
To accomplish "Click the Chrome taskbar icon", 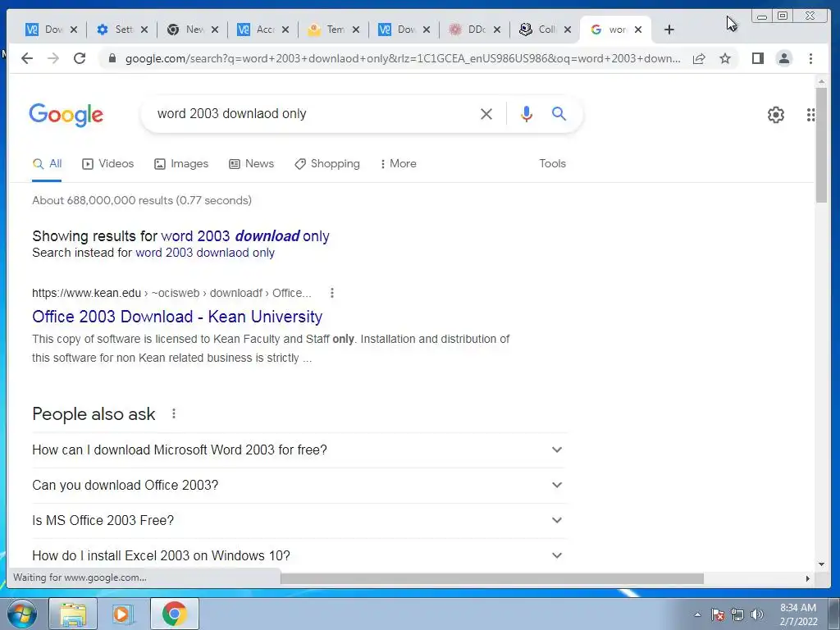I will tap(174, 614).
